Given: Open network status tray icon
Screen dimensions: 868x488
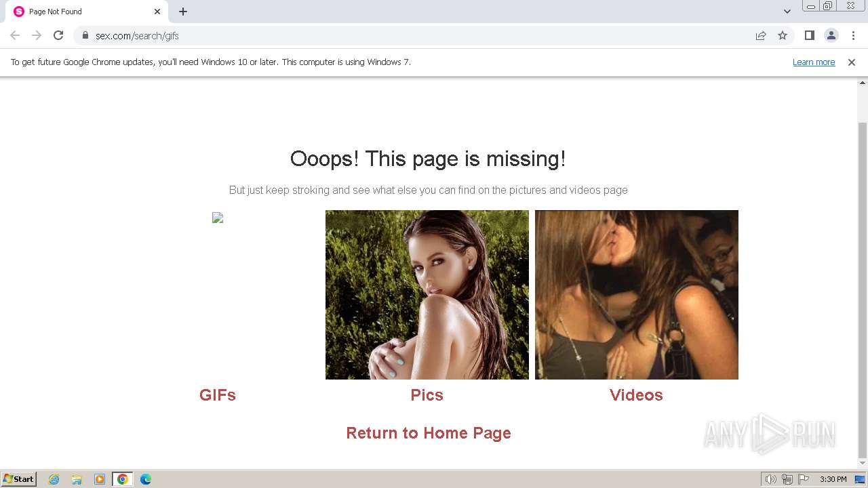Looking at the screenshot, I should (787, 479).
